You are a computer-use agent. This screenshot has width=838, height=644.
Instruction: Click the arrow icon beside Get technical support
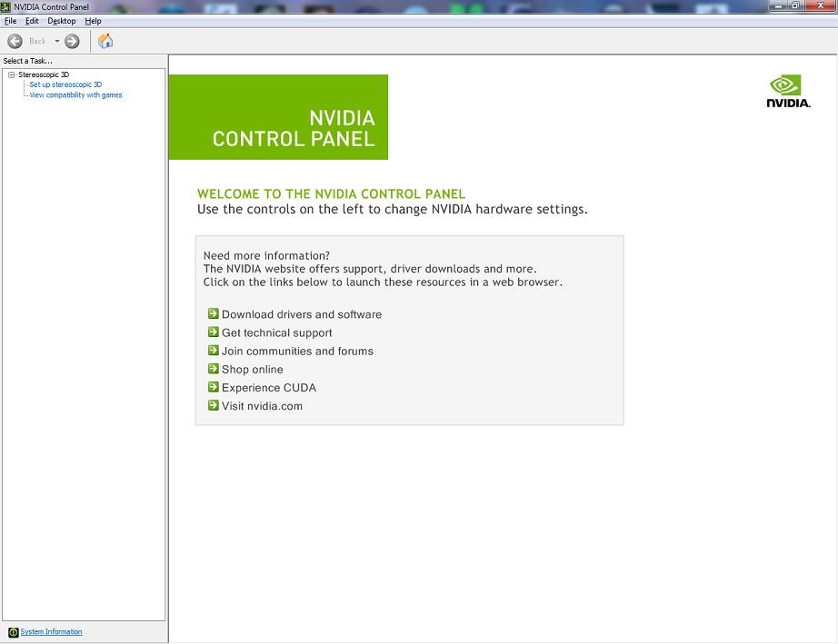point(214,332)
